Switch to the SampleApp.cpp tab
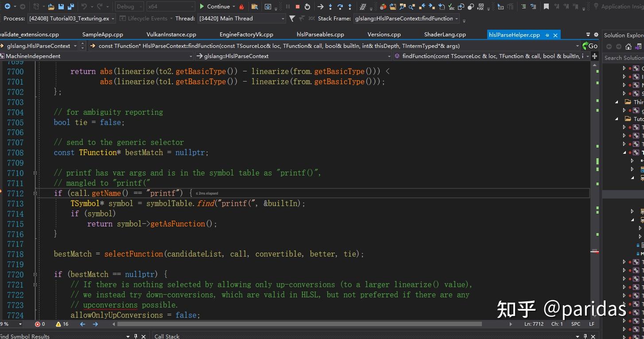The height and width of the screenshot is (339, 644). 103,35
